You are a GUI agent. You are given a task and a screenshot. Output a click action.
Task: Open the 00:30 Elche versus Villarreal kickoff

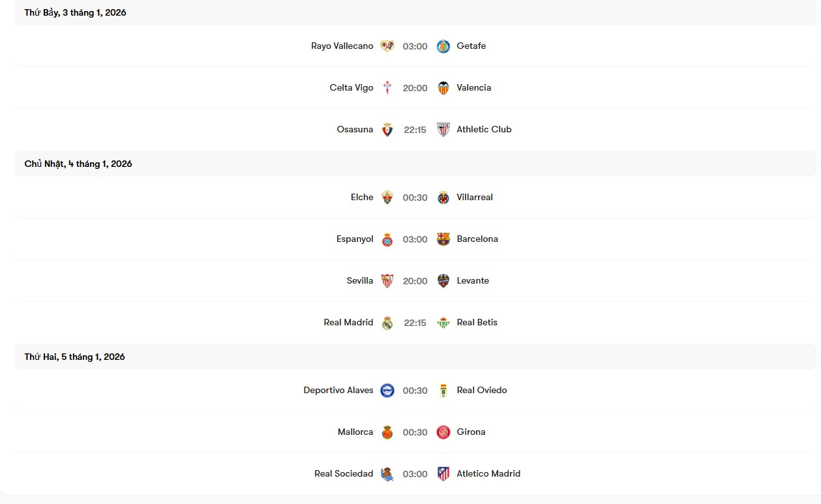coord(415,198)
